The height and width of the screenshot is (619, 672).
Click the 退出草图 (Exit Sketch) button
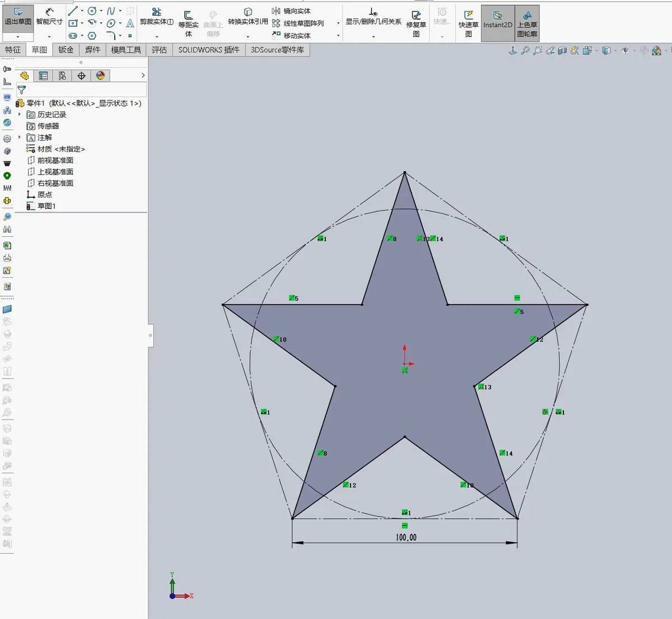coord(18,17)
